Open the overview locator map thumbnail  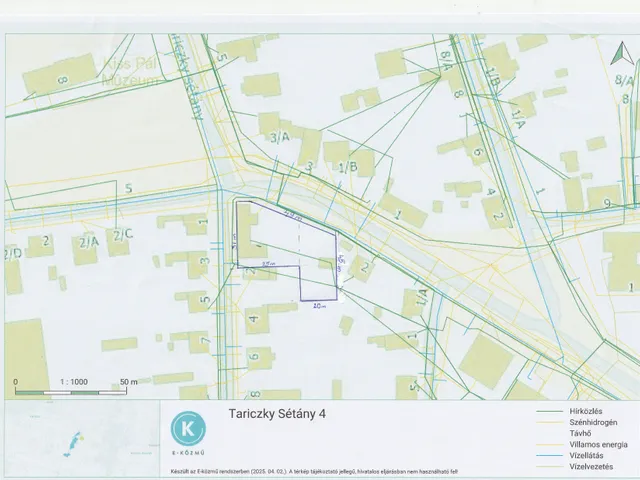click(x=82, y=438)
